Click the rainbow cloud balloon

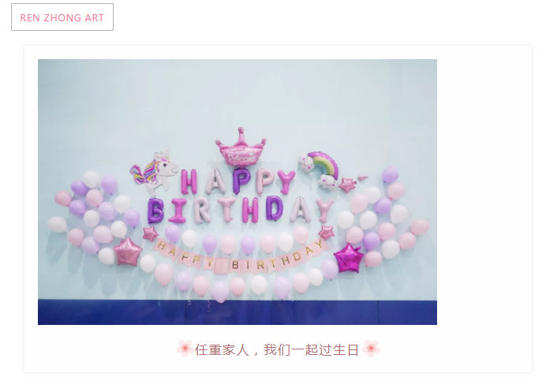pyautogui.click(x=319, y=170)
